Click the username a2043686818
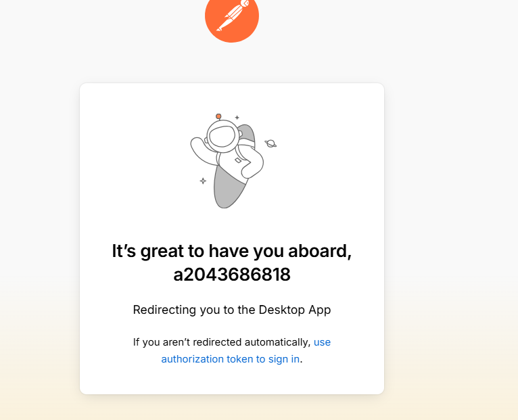This screenshot has height=420, width=518. pos(232,275)
